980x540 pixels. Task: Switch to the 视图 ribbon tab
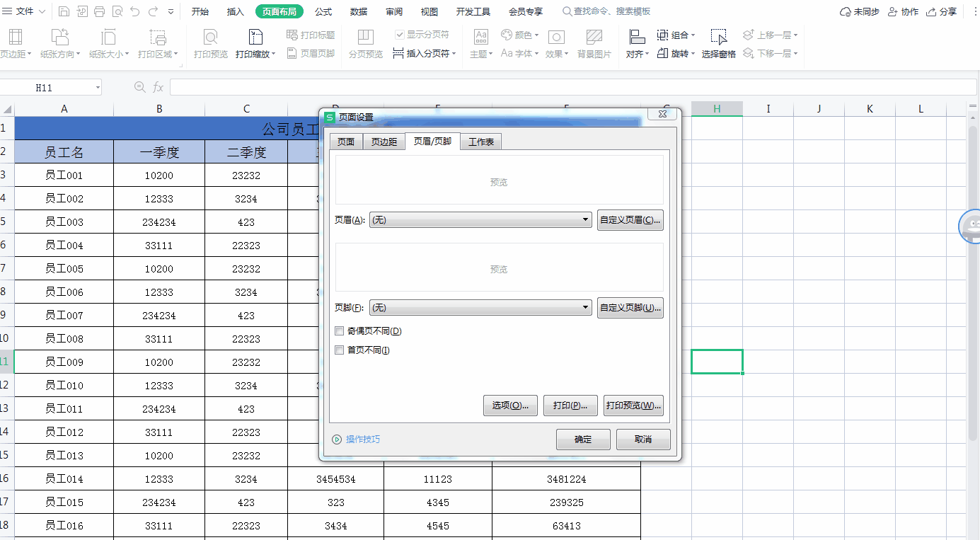coord(430,11)
